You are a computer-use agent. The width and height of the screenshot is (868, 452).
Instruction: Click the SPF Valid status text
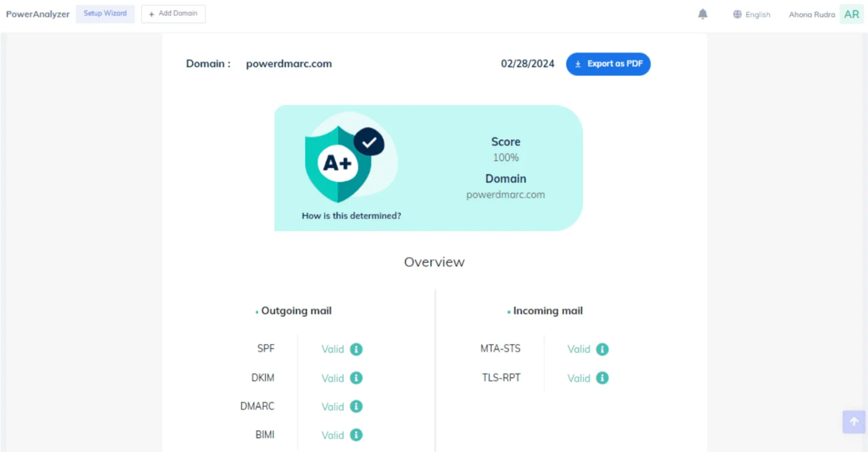point(332,349)
